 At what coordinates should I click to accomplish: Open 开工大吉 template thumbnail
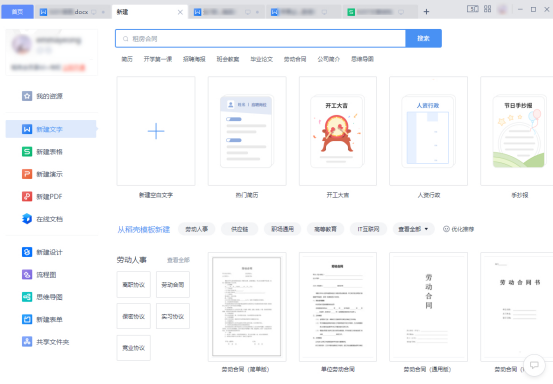(x=338, y=131)
